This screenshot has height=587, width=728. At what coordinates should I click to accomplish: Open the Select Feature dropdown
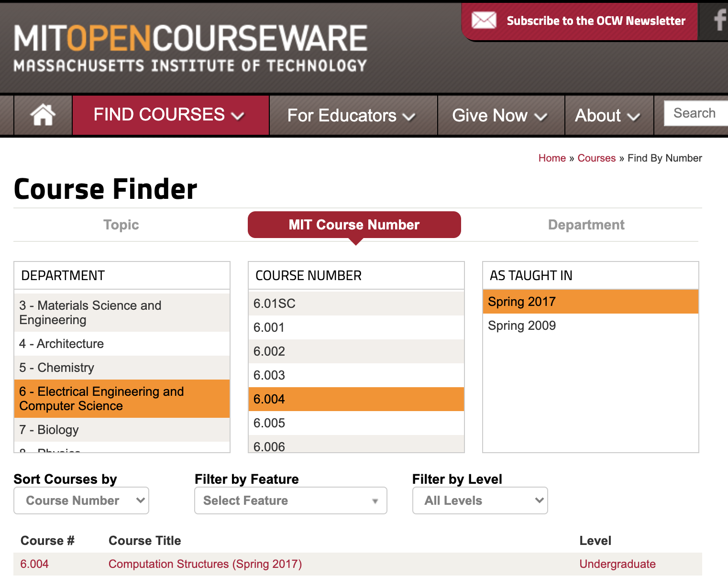coord(291,500)
